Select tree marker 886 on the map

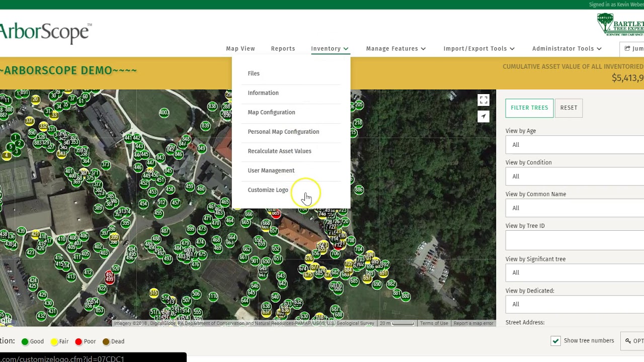(x=359, y=190)
